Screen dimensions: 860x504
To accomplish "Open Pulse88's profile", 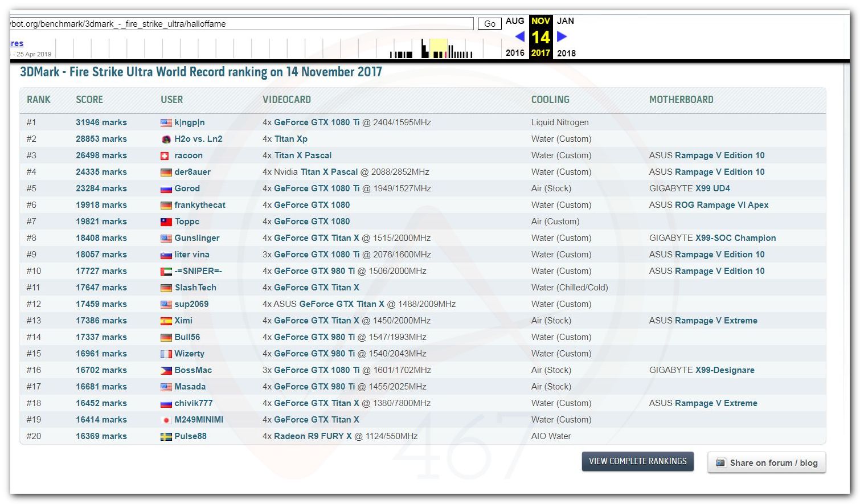I will [190, 436].
